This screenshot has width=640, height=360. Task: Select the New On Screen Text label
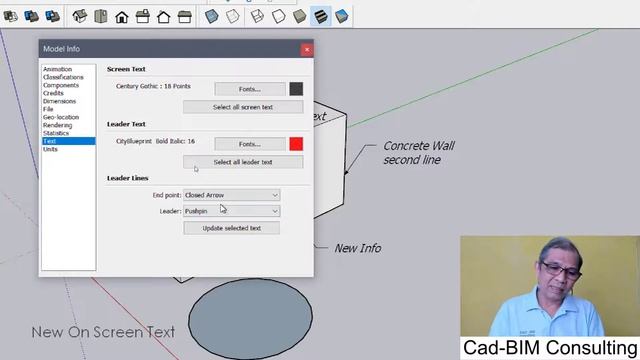pos(103,332)
